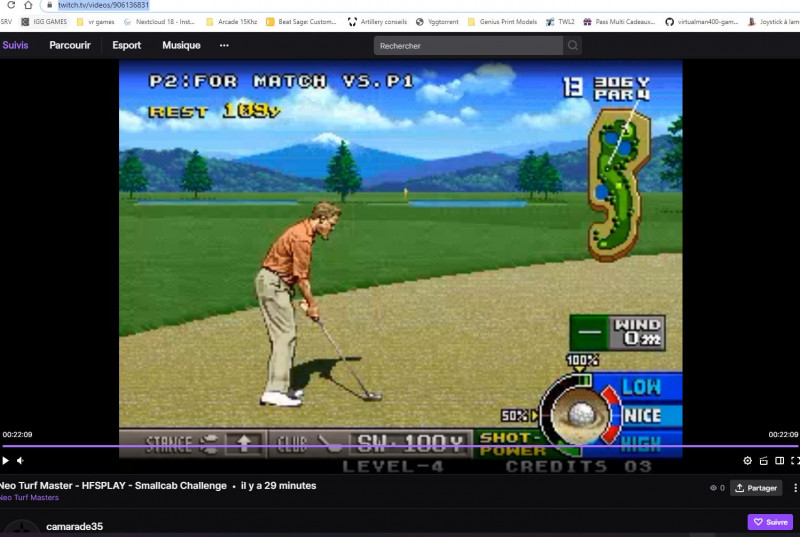Viewport: 800px width, 537px height.
Task: Open the Artillery conseils bookmark
Action: click(378, 22)
